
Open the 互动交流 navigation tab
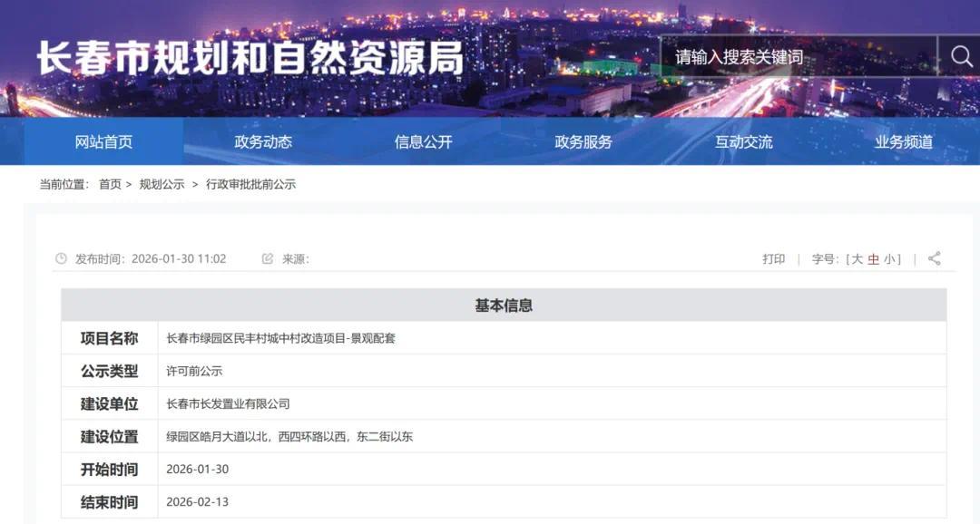pyautogui.click(x=744, y=141)
